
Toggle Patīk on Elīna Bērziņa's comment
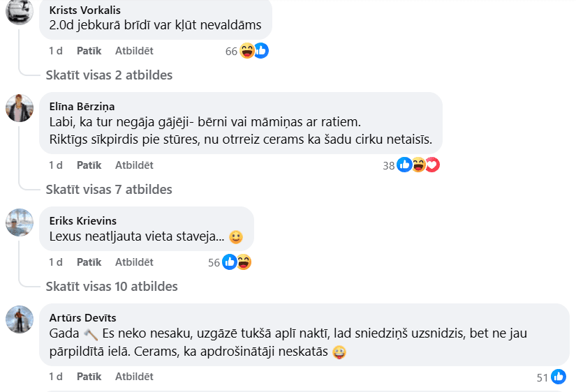click(x=89, y=165)
